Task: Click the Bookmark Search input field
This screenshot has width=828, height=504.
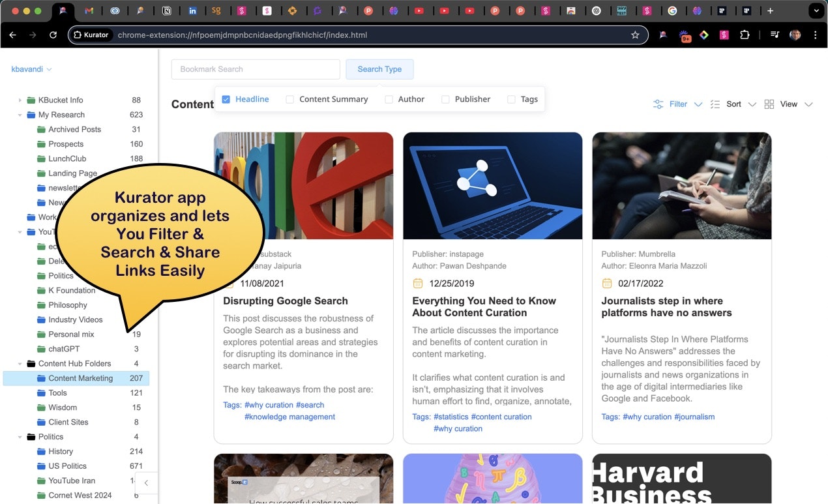Action: pyautogui.click(x=256, y=69)
